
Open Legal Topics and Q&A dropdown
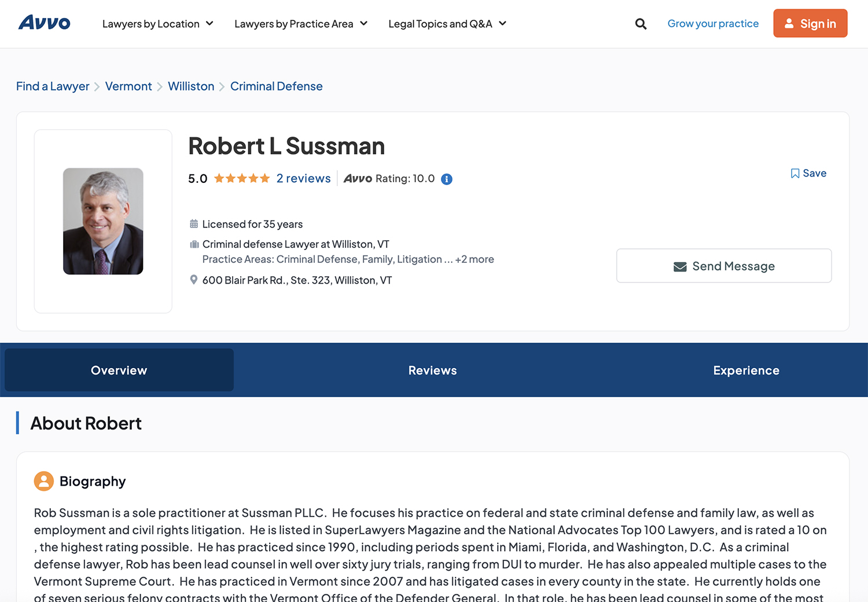tap(447, 24)
